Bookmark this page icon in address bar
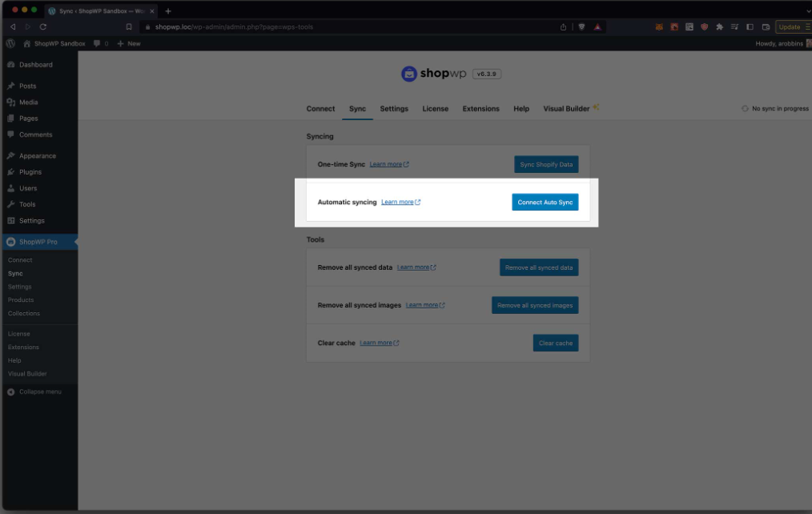812x514 pixels. pos(129,27)
